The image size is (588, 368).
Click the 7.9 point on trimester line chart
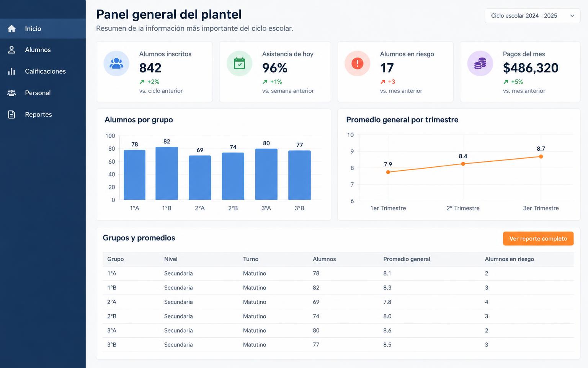[388, 172]
